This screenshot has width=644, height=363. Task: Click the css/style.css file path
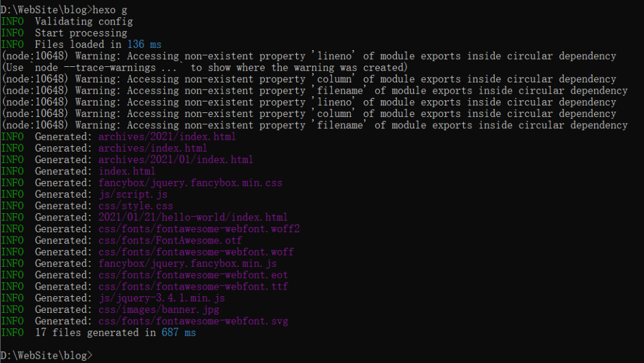135,206
